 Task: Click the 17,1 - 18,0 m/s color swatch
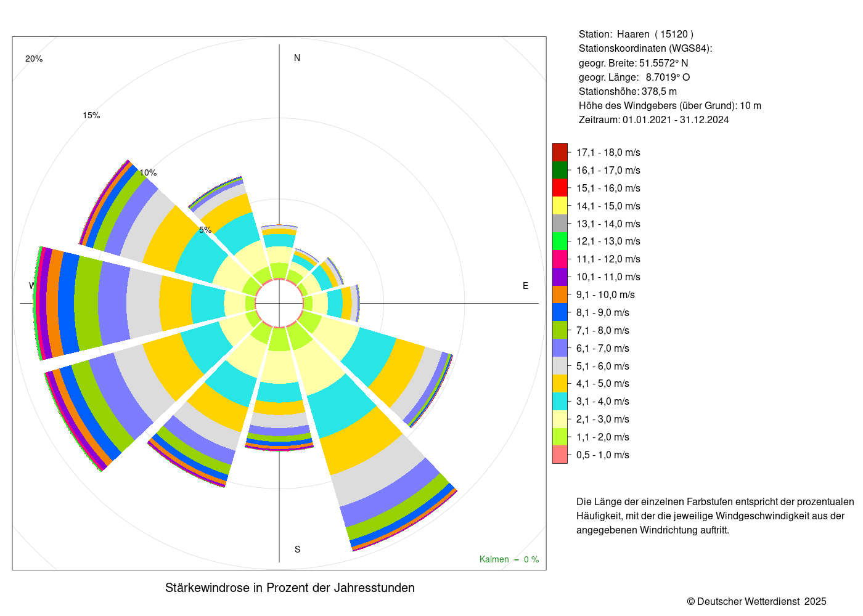(x=560, y=152)
